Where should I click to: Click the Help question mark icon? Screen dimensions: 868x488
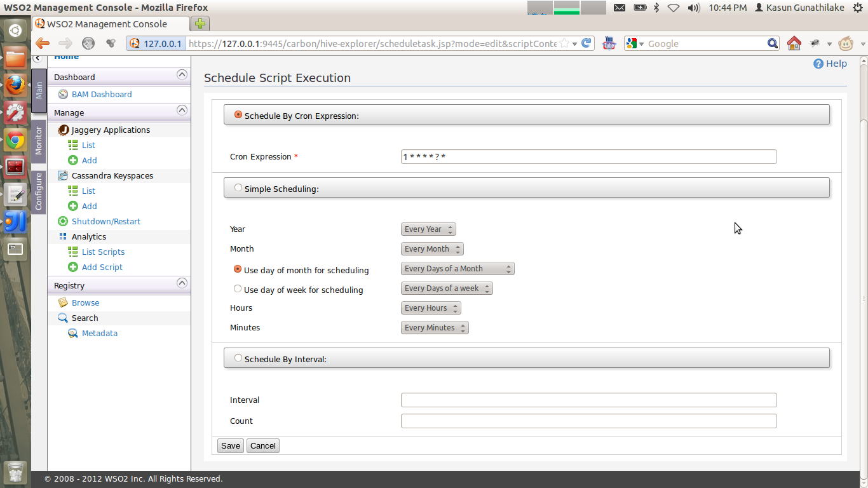818,64
